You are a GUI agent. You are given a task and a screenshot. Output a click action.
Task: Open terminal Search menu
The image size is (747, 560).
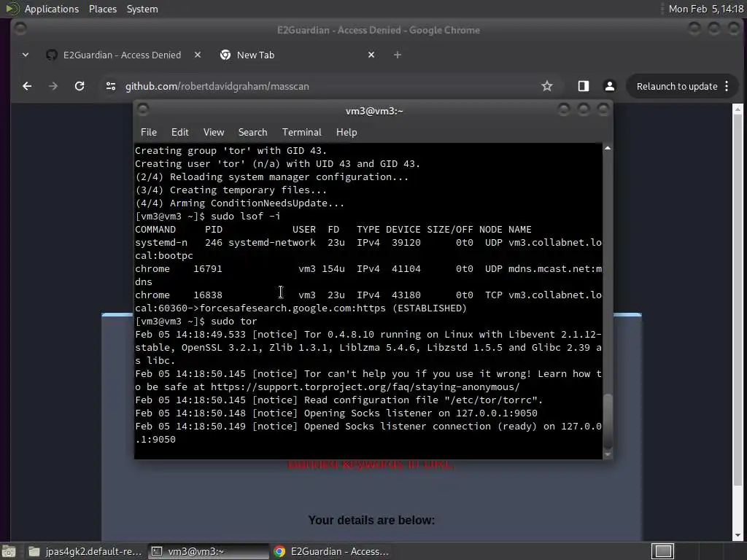point(252,133)
